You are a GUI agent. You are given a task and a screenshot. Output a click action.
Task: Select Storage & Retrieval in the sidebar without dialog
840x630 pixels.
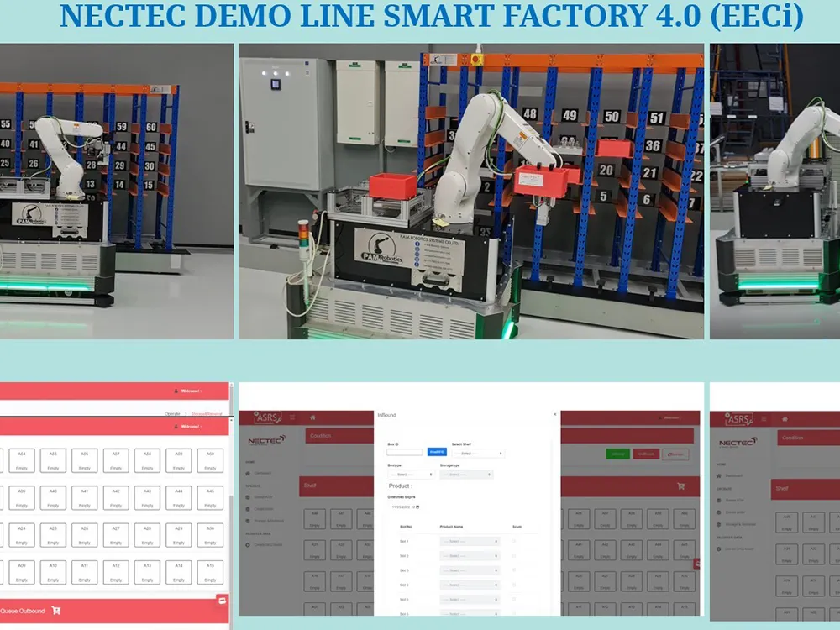coord(740,524)
